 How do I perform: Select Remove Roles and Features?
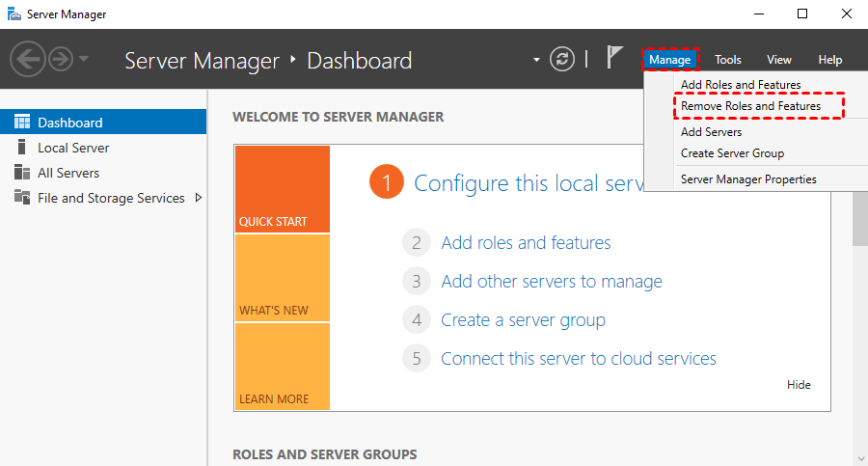tap(750, 106)
